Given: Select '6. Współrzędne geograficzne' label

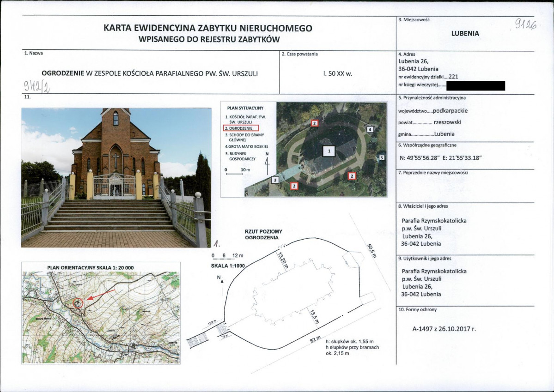Looking at the screenshot, I should (427, 145).
